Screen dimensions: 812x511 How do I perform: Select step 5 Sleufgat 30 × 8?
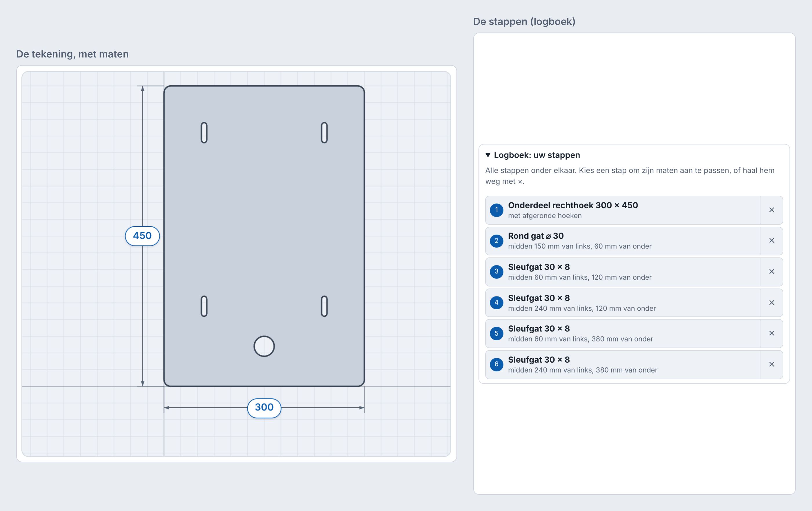pyautogui.click(x=623, y=334)
